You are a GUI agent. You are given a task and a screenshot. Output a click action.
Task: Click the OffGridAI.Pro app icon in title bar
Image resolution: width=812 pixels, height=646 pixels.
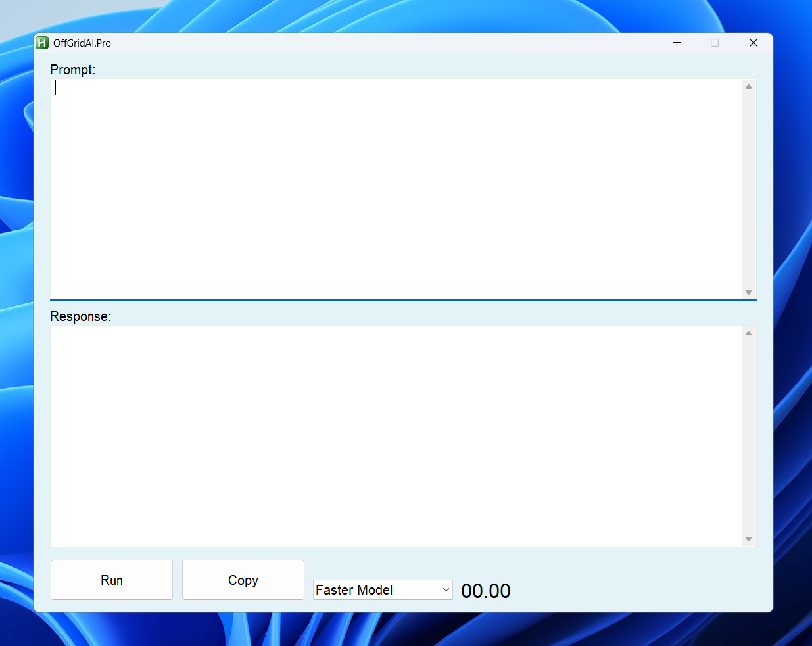coord(42,43)
